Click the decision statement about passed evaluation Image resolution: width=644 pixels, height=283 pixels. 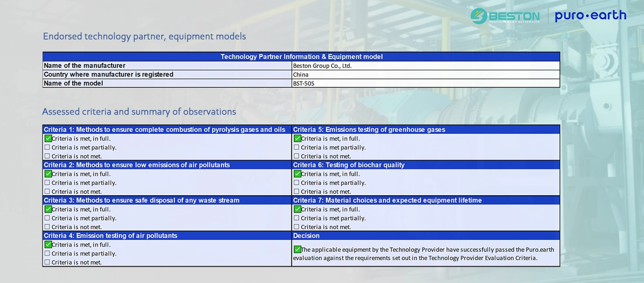pyautogui.click(x=424, y=254)
